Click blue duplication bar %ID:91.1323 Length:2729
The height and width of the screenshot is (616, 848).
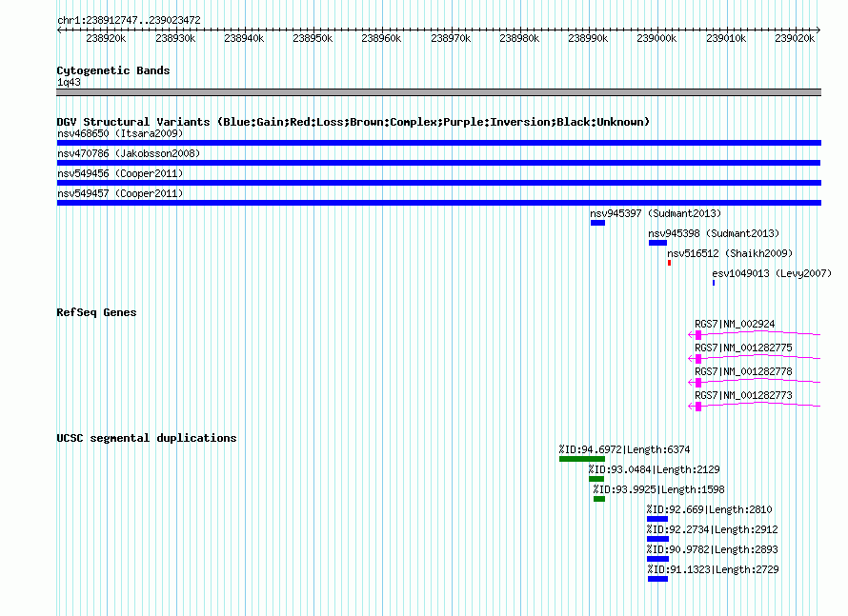(657, 579)
